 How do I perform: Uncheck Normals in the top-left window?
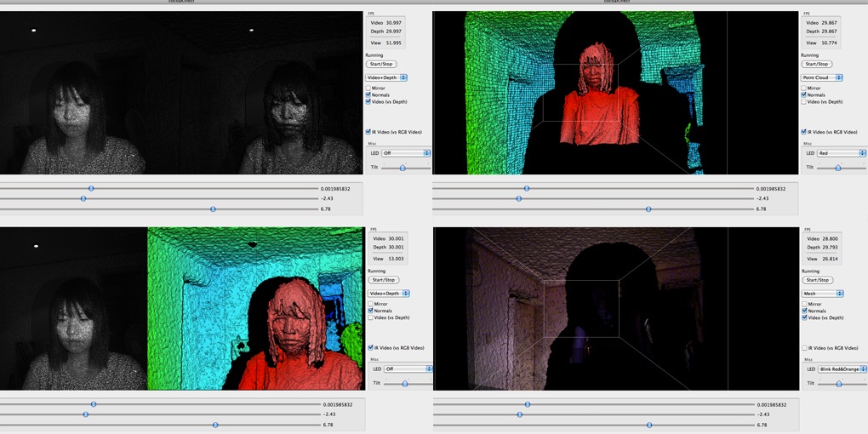point(368,94)
